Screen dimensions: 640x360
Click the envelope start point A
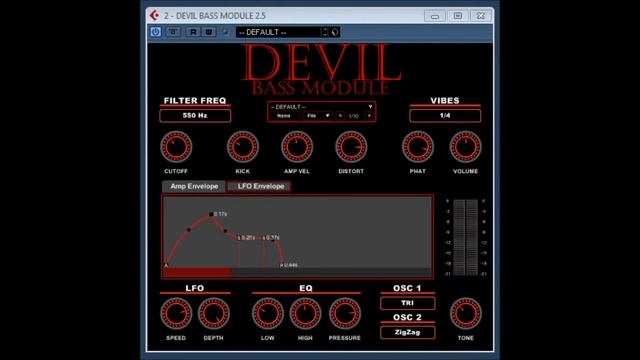[x=166, y=265]
